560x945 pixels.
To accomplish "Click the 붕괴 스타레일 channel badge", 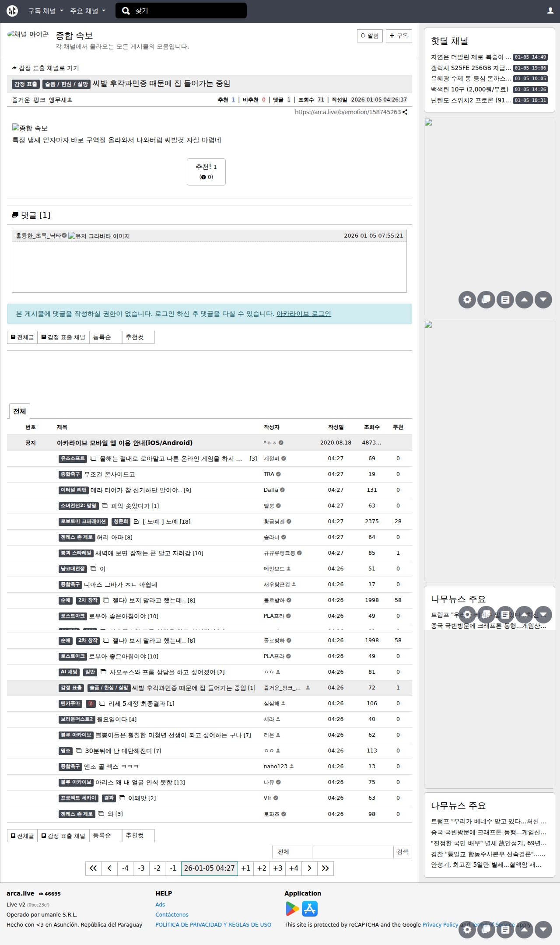I will [76, 553].
